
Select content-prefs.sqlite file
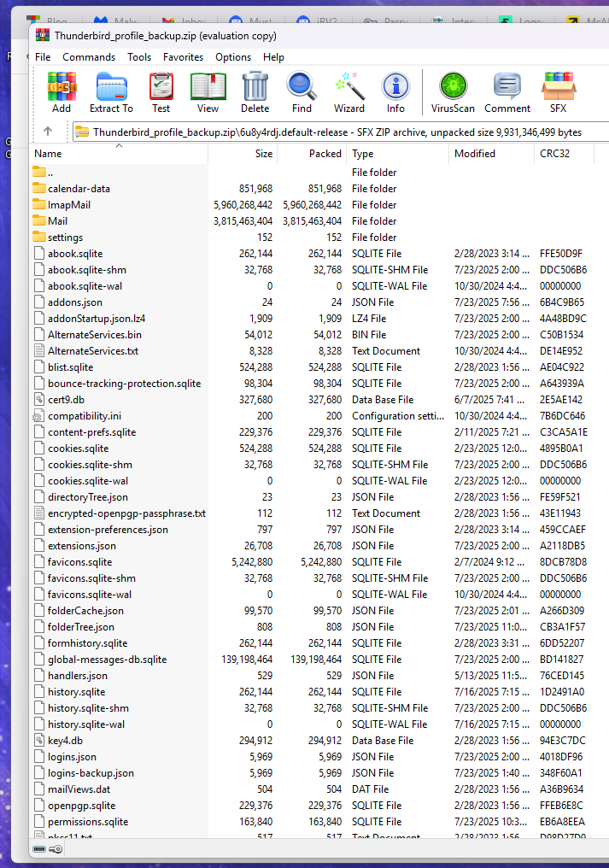[85, 431]
